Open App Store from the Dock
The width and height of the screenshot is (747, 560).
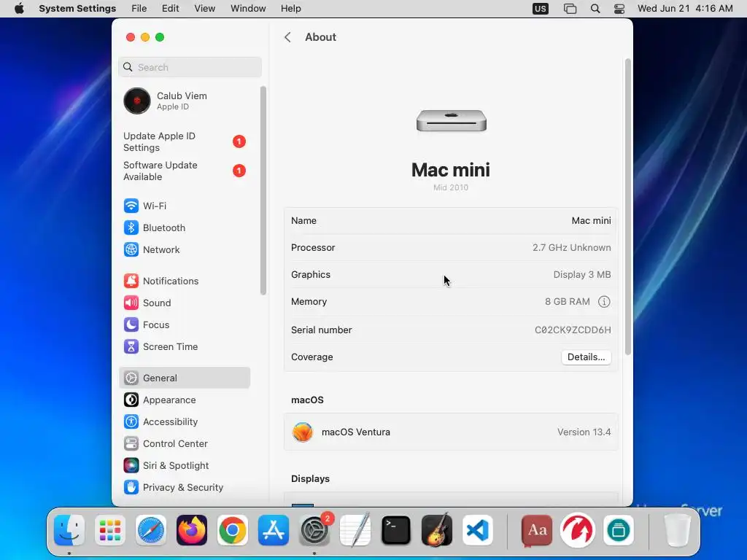point(274,530)
